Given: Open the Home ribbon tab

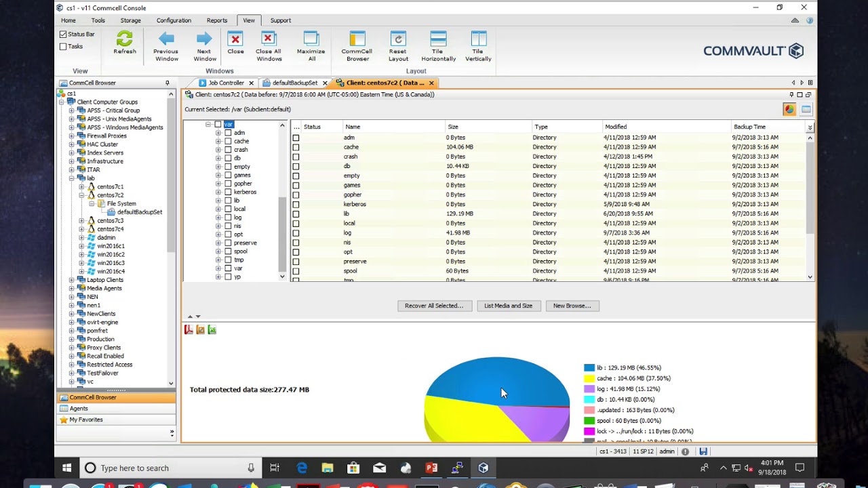Looking at the screenshot, I should pyautogui.click(x=68, y=20).
